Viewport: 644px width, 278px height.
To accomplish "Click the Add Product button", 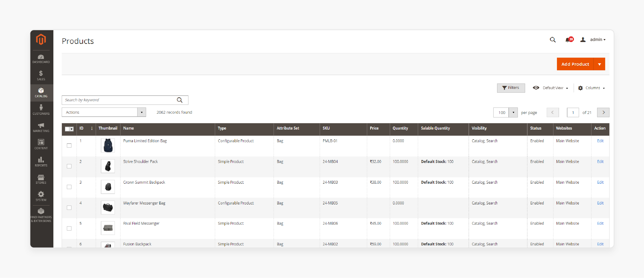I will 575,64.
